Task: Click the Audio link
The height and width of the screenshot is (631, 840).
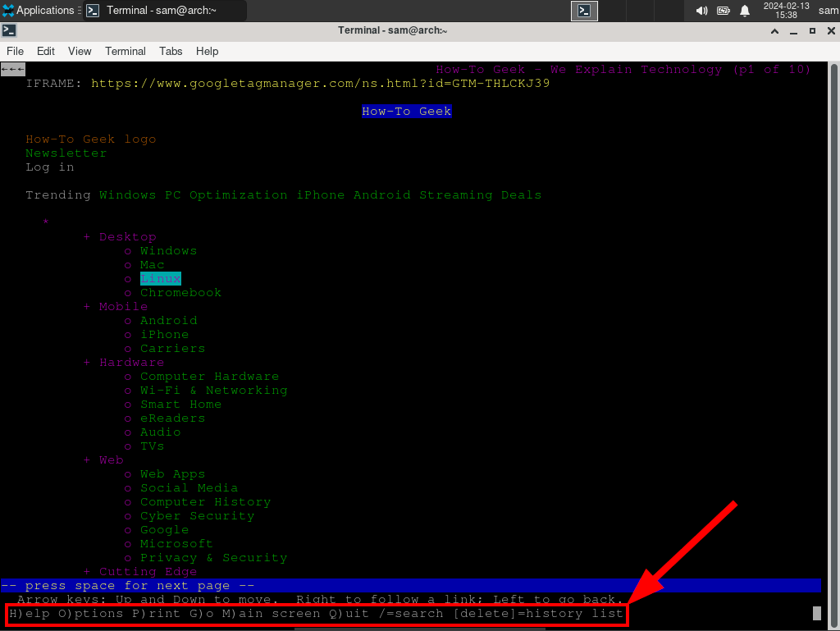Action: coord(161,432)
